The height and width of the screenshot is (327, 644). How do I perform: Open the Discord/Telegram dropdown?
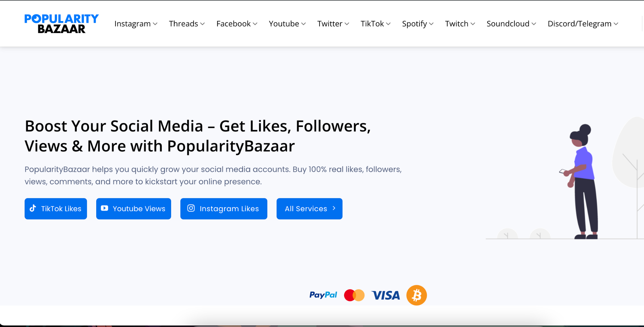[583, 24]
